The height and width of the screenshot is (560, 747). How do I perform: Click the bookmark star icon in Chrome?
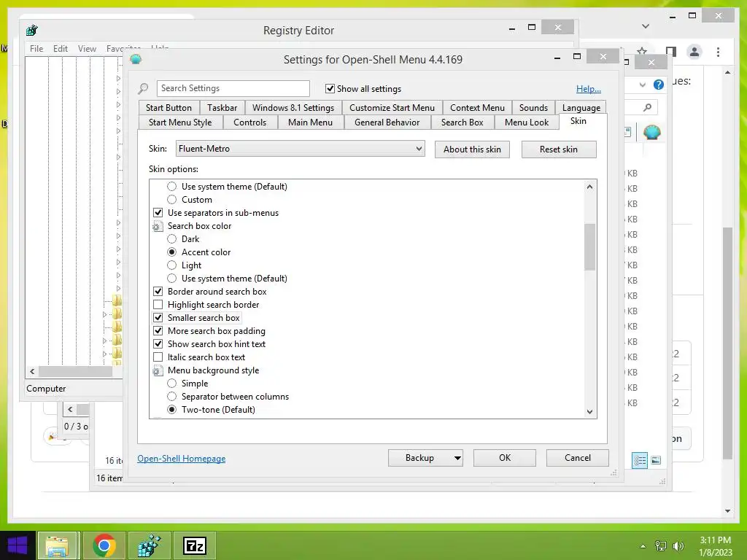tap(642, 50)
